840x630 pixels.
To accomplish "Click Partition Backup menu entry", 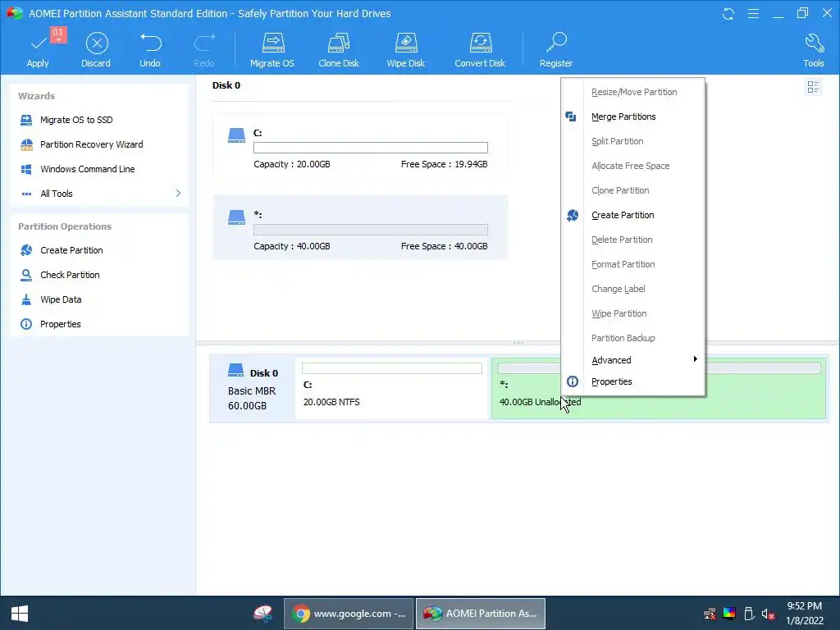I will click(x=633, y=338).
